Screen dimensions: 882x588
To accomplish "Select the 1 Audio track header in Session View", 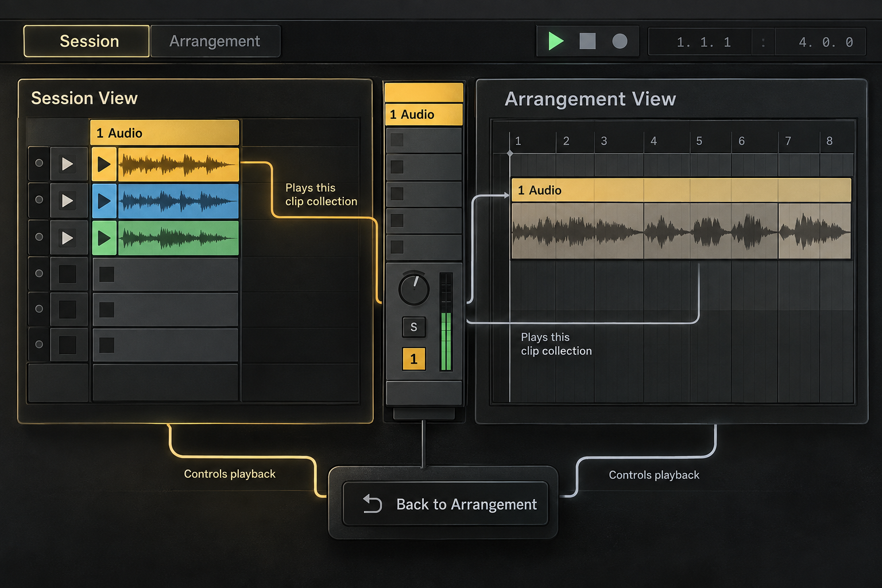I will coord(164,133).
